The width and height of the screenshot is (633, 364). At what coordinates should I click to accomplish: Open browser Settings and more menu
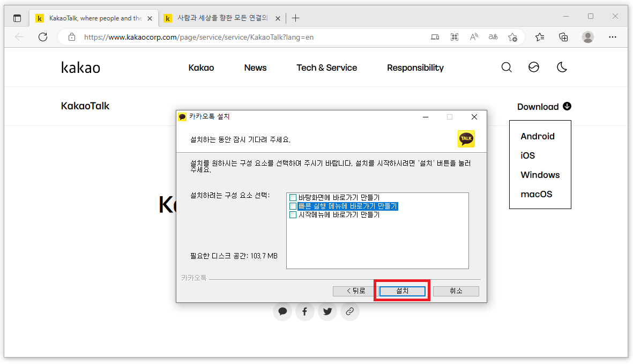tap(613, 37)
